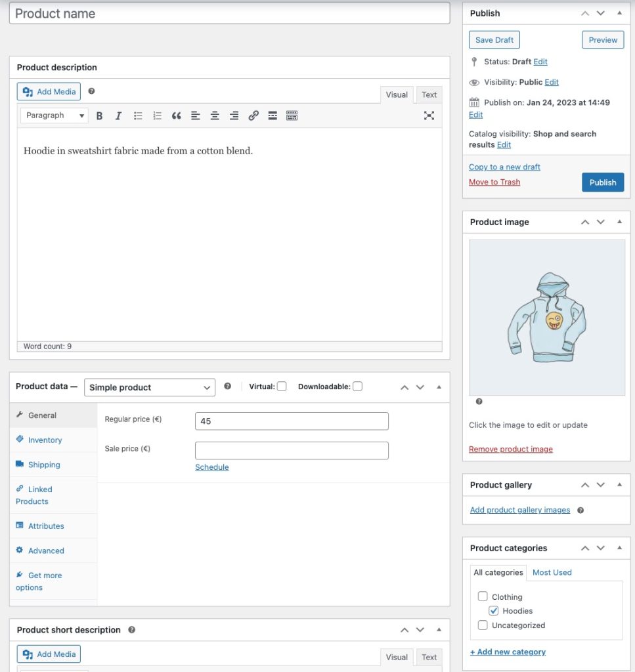Image resolution: width=635 pixels, height=672 pixels.
Task: Switch description editor to Visual tab
Action: (397, 94)
